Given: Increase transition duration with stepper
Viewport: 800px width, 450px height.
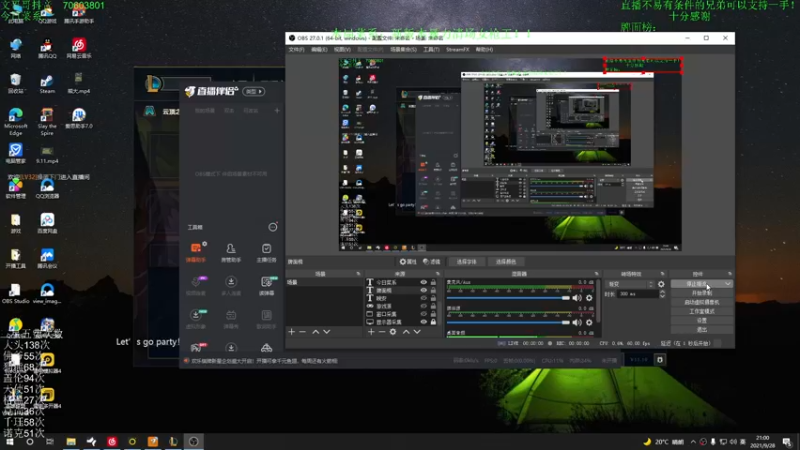Looking at the screenshot, I should click(662, 292).
